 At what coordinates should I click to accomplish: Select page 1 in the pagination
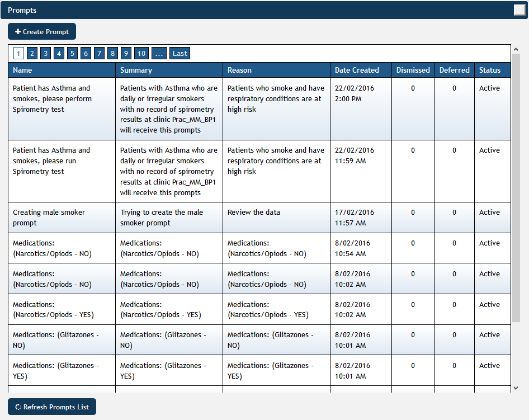pos(18,53)
